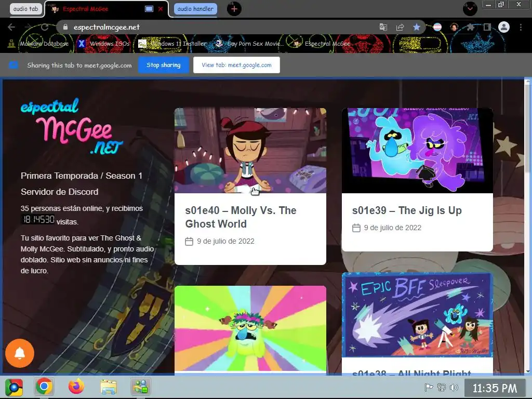Open 's01e39 – The Jig Is Up' title
Viewport: 532px width, 399px height.
[407, 210]
